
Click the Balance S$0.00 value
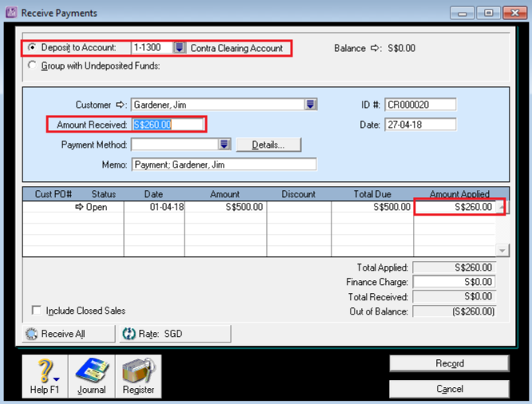401,48
